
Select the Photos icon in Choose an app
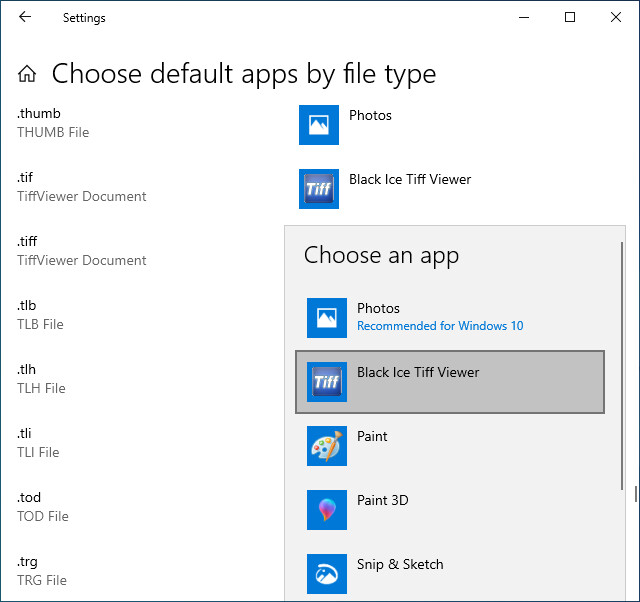tap(327, 318)
